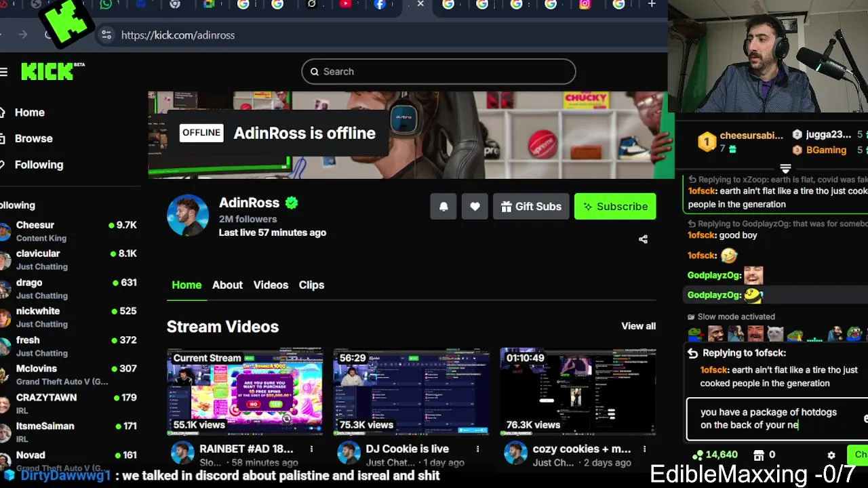Switch to the About channel tab
The width and height of the screenshot is (868, 488).
[227, 285]
